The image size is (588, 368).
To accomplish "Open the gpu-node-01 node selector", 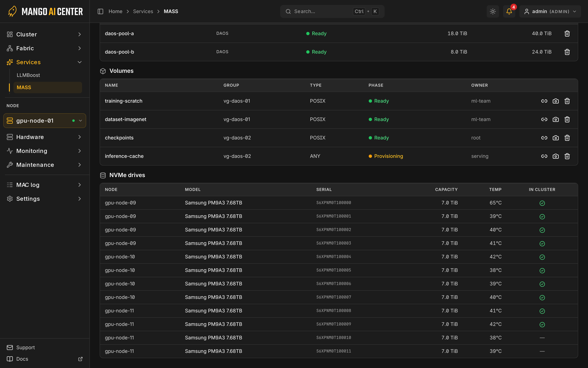I will click(45, 120).
